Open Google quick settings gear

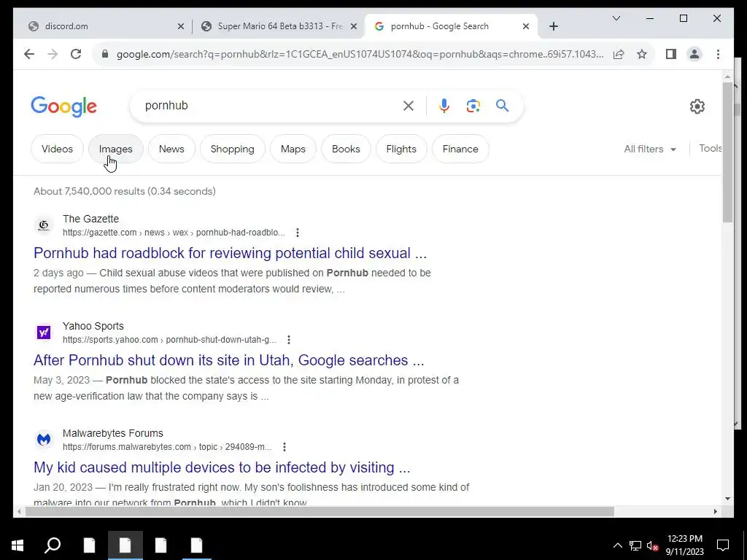coord(697,106)
